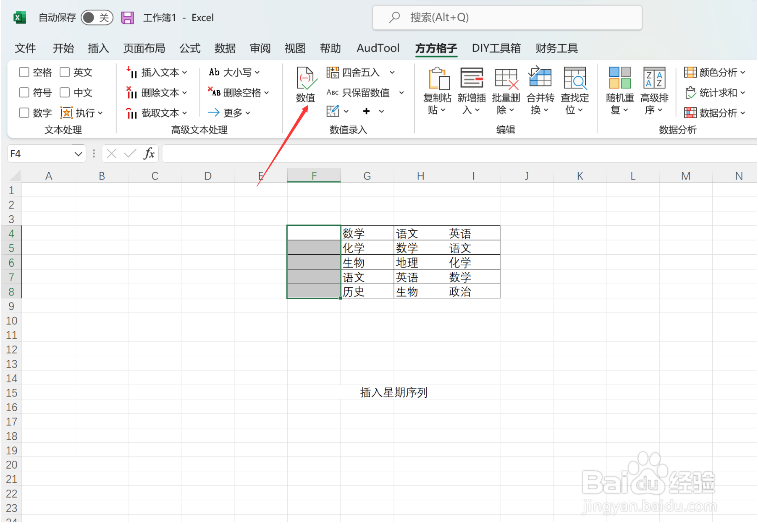Click the 高级排序 (advanced sort) icon

[x=654, y=78]
